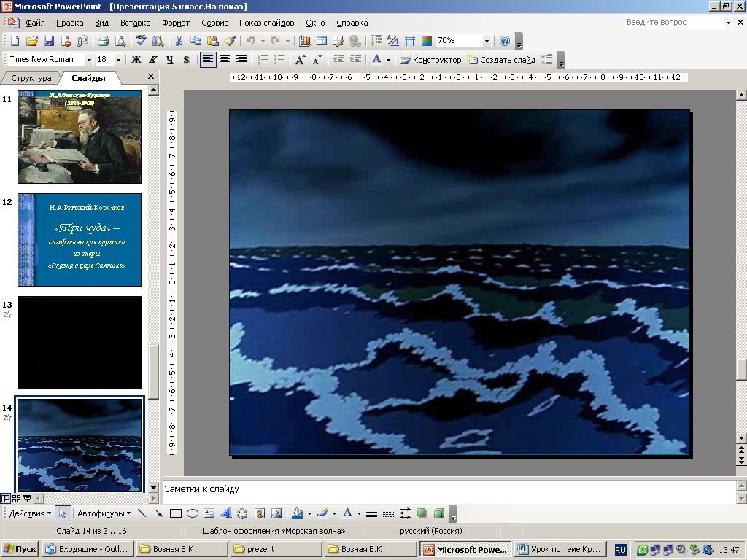This screenshot has width=747, height=560.
Task: Toggle the numbered list
Action: [263, 60]
